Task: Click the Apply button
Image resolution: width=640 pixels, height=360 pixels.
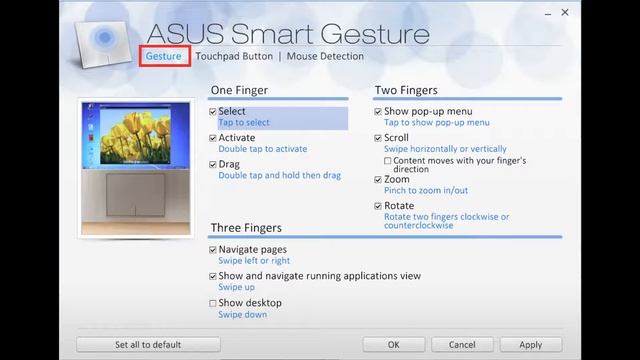Action: [531, 344]
